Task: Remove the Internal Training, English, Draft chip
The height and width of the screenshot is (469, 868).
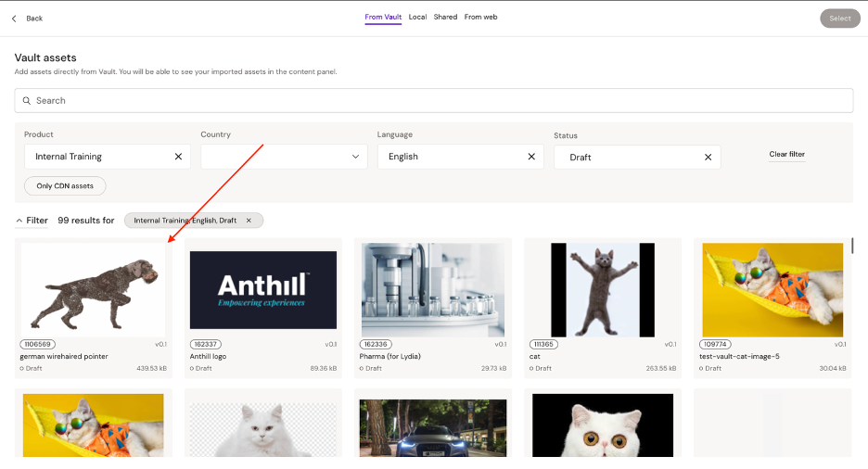Action: (x=249, y=220)
